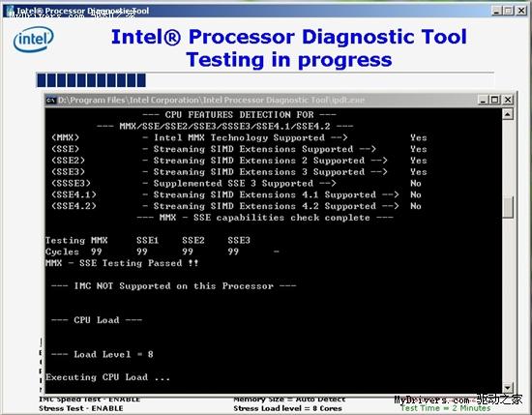Image resolution: width=532 pixels, height=415 pixels.
Task: Click the console scrollbar down arrow
Action: point(507,387)
